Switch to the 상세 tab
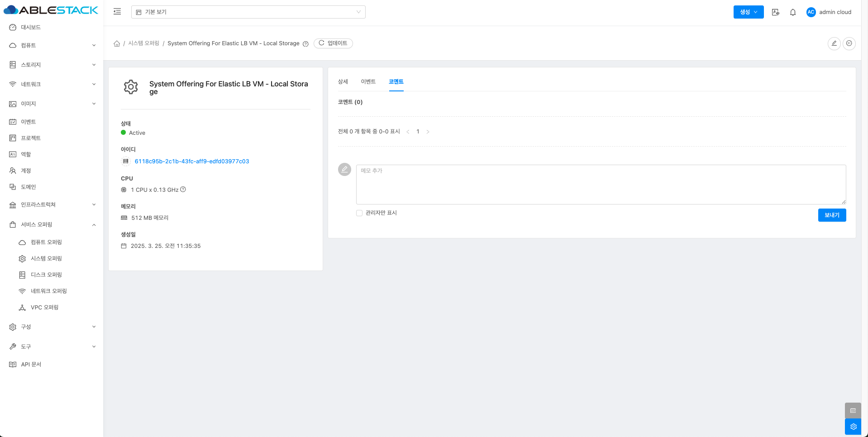This screenshot has width=868, height=437. (343, 82)
